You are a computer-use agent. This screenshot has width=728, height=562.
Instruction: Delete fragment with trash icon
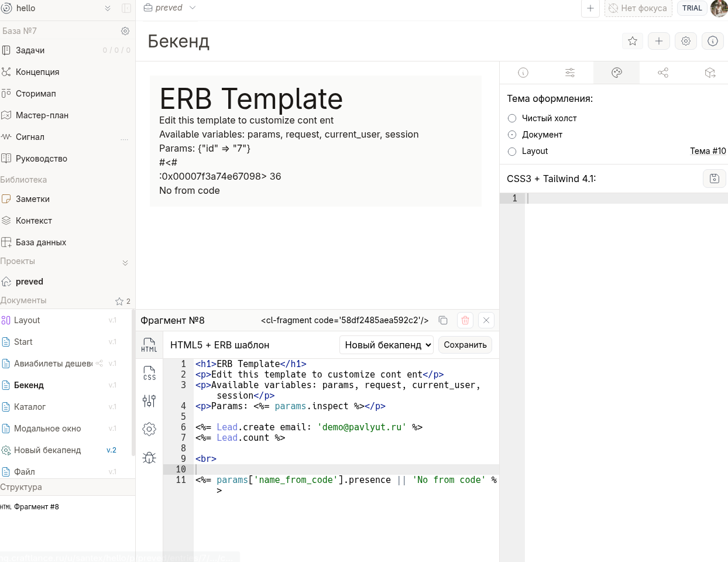point(465,320)
